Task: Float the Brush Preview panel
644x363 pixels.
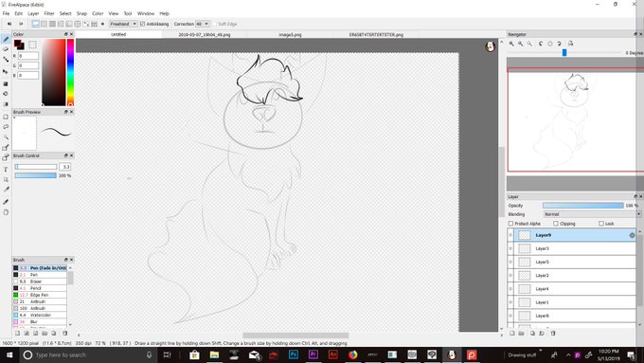Action: 65,112
